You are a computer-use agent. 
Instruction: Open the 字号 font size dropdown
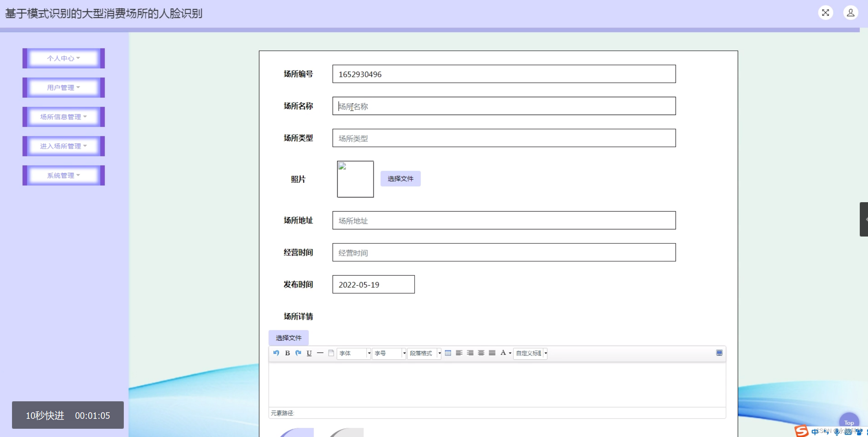tap(389, 353)
